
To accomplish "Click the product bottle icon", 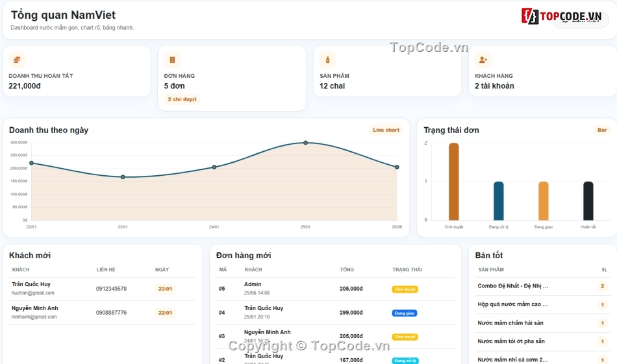I will (327, 60).
